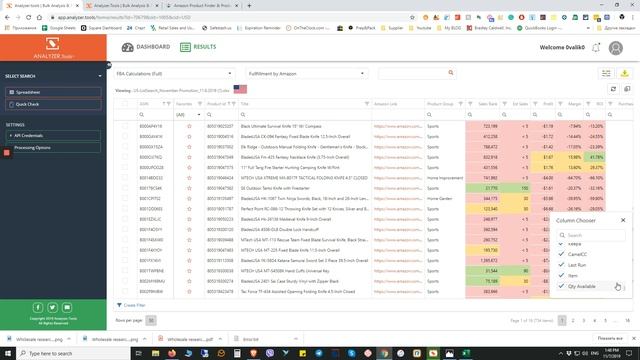The width and height of the screenshot is (640, 360).
Task: Click Create Filter link below table
Action: tap(131, 305)
